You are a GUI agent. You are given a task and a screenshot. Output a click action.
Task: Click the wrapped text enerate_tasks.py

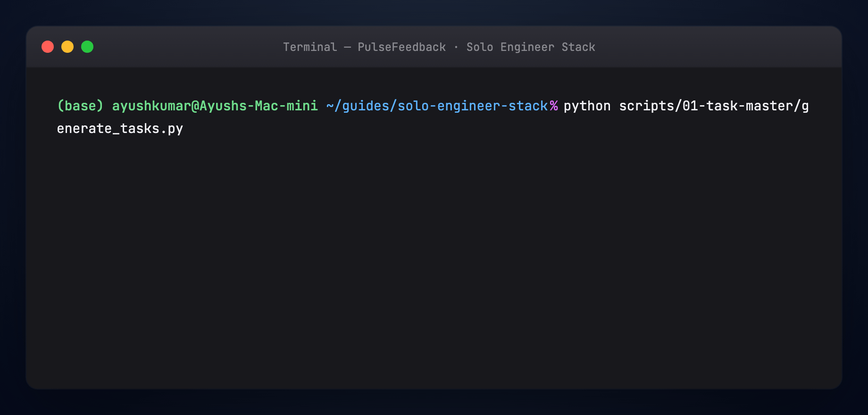[120, 128]
